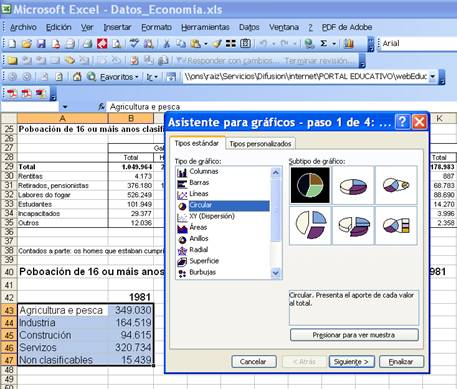Cut the selection with the scissors icon
The height and width of the screenshot is (389, 457).
point(166,44)
